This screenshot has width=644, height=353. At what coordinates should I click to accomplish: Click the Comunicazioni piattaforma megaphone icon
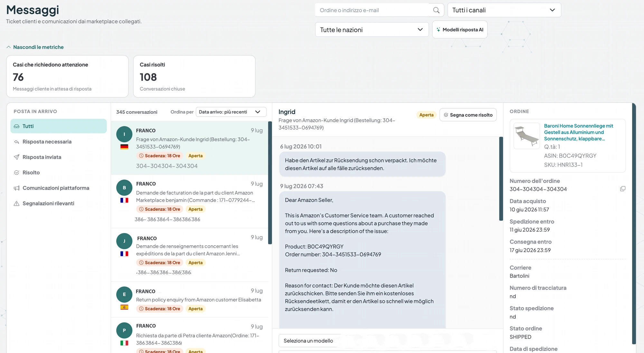(x=16, y=188)
